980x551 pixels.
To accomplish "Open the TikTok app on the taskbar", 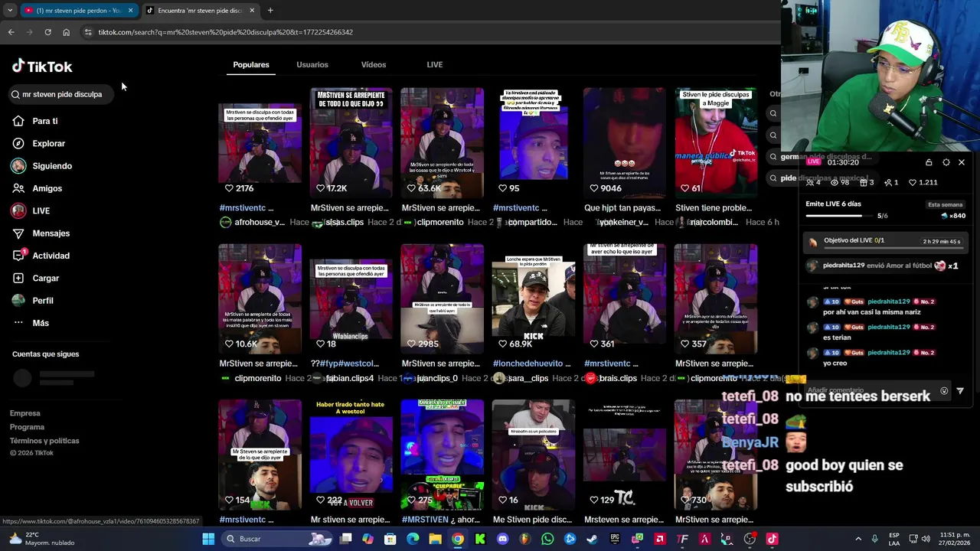I will [x=772, y=539].
